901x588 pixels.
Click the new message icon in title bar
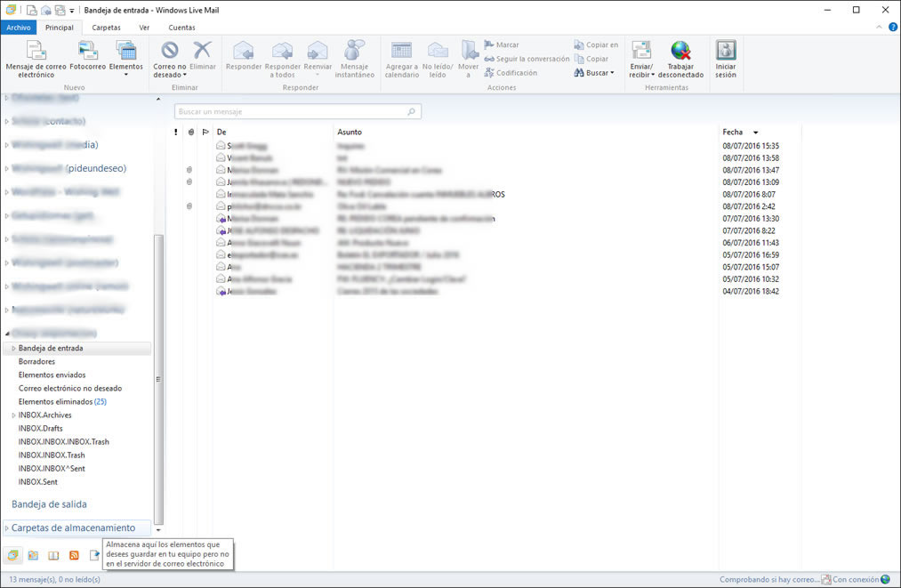click(32, 11)
